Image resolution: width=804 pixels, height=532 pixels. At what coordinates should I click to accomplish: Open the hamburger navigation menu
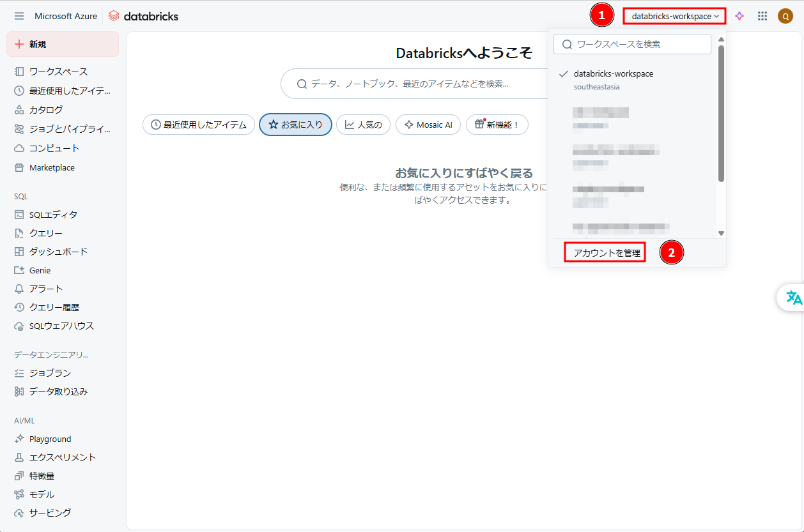click(x=19, y=16)
